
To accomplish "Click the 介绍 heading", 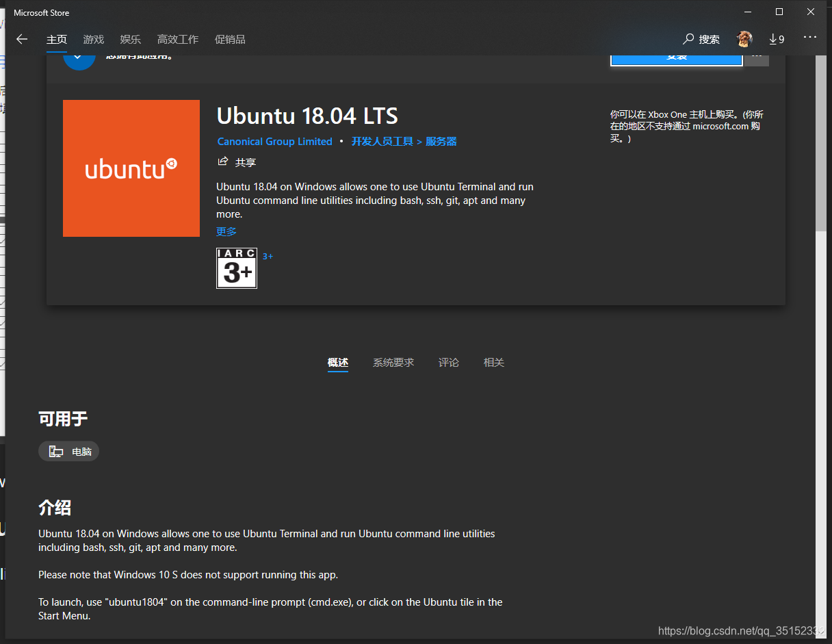I will point(55,508).
